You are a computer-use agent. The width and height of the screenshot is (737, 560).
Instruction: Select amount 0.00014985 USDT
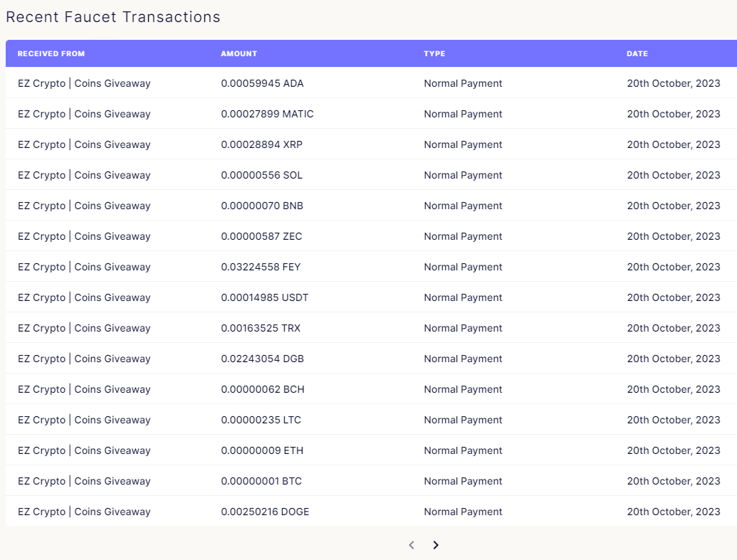point(265,297)
